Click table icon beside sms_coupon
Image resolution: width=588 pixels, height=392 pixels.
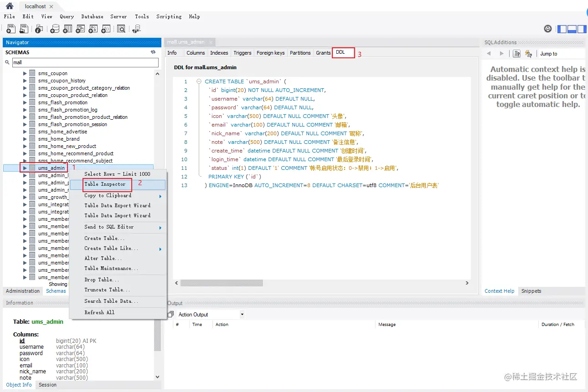coord(32,73)
